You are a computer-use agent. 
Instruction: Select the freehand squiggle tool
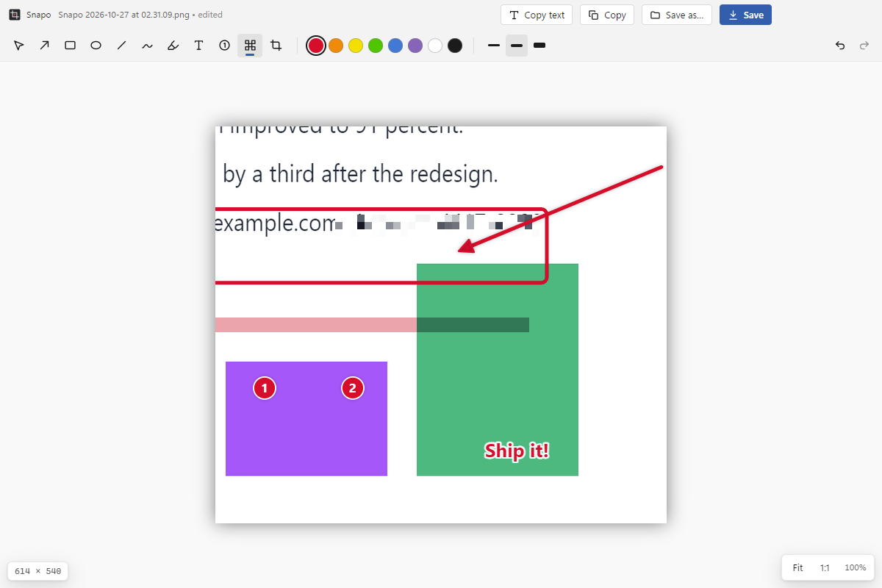pos(148,46)
